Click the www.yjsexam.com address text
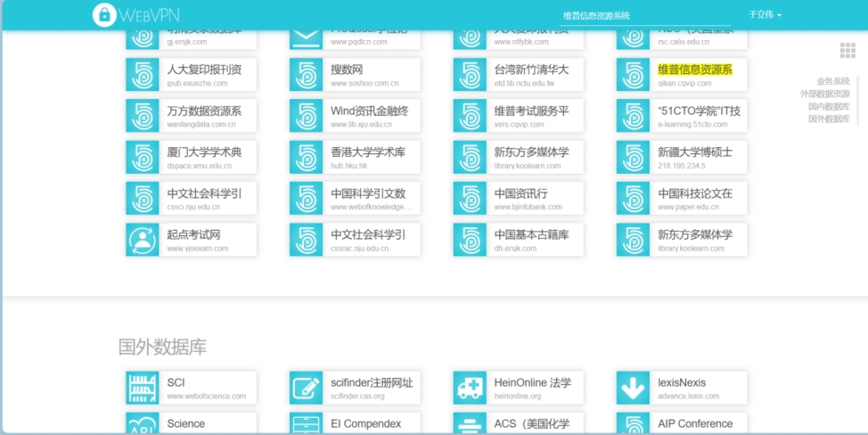The height and width of the screenshot is (435, 868). pyautogui.click(x=198, y=249)
